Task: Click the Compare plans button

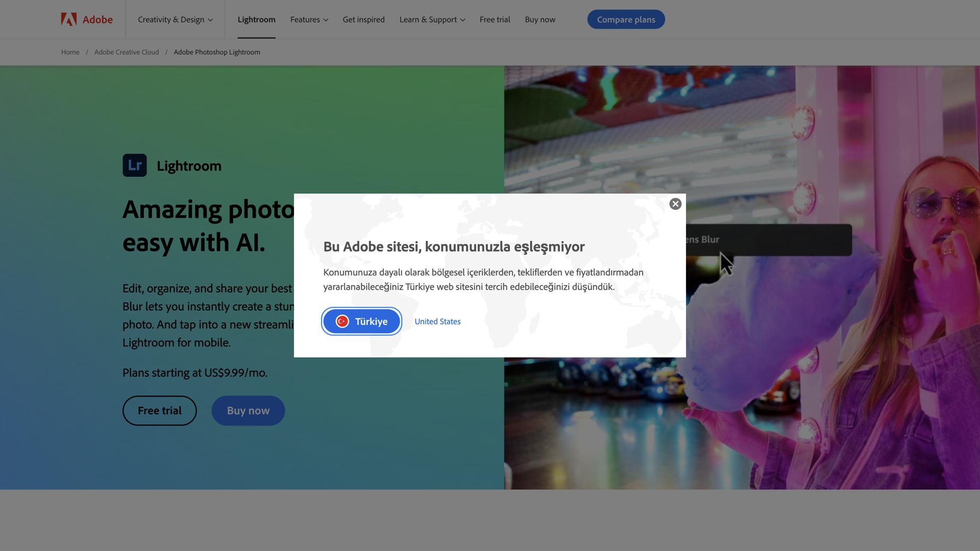Action: click(626, 19)
